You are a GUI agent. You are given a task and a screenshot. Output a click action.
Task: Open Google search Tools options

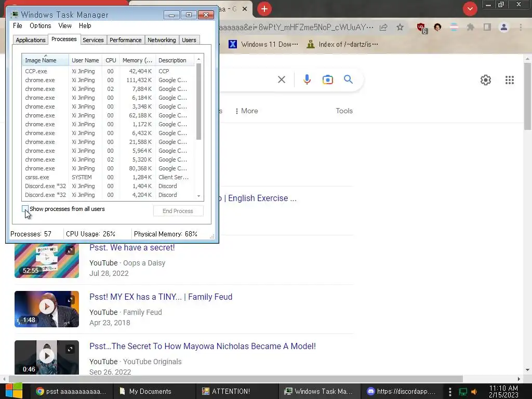[x=344, y=111]
